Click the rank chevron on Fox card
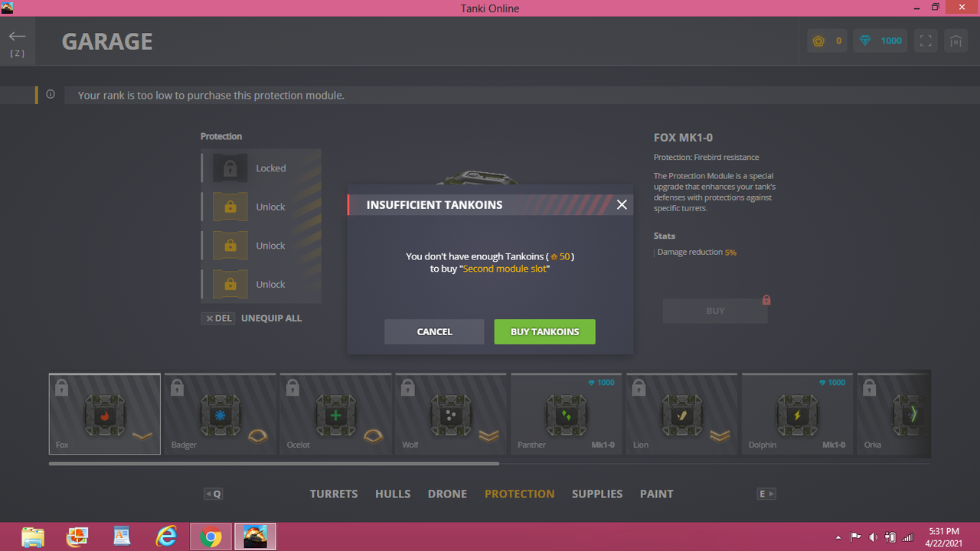 click(142, 436)
